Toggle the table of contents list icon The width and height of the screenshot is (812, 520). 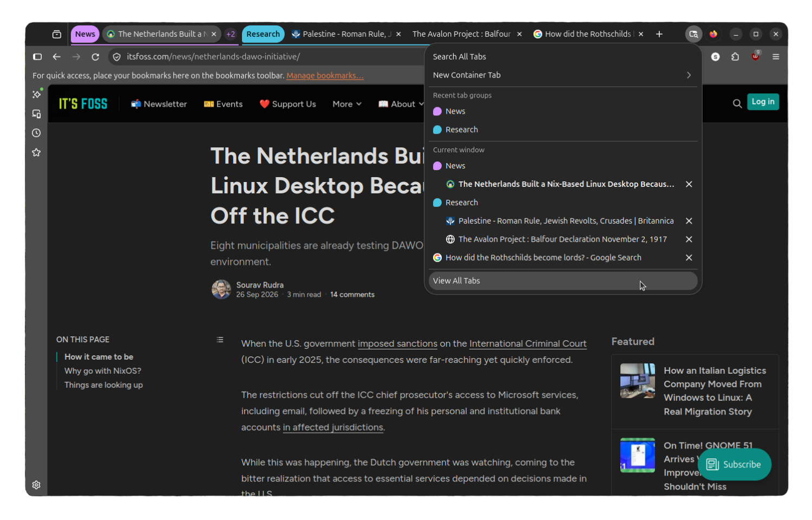[220, 340]
